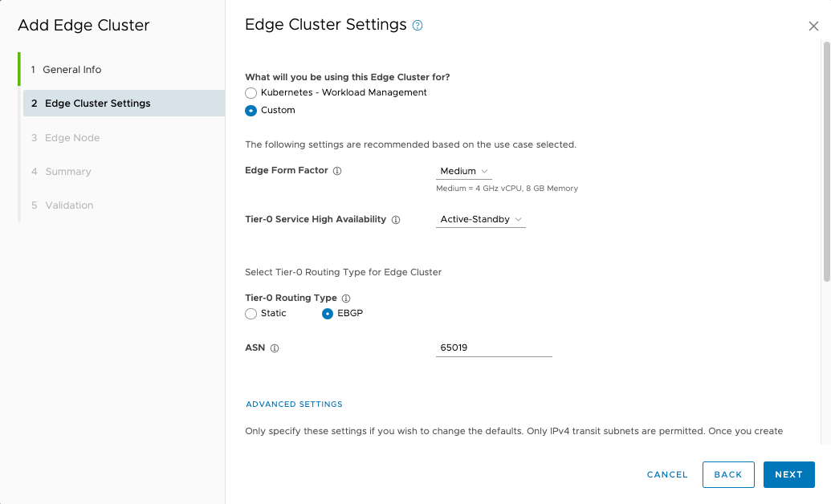Click the Advanced Settings link
This screenshot has height=504, width=831.
pos(294,404)
